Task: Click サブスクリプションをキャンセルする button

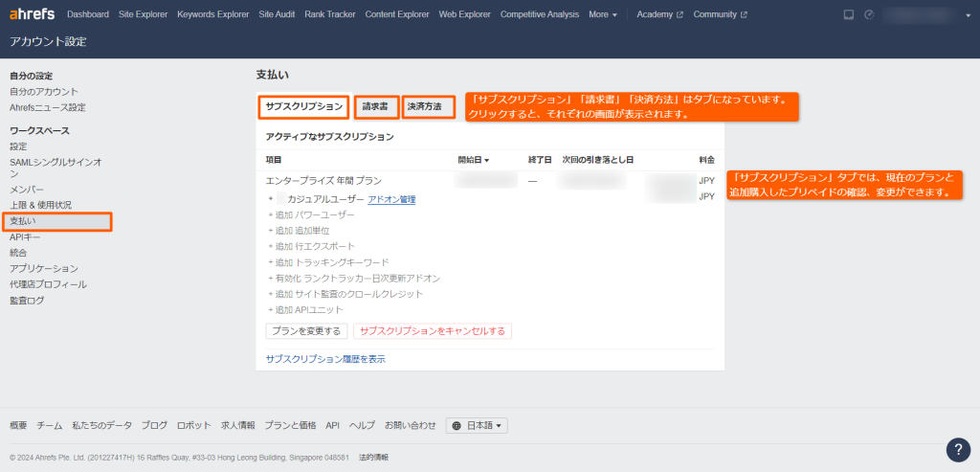Action: click(433, 331)
